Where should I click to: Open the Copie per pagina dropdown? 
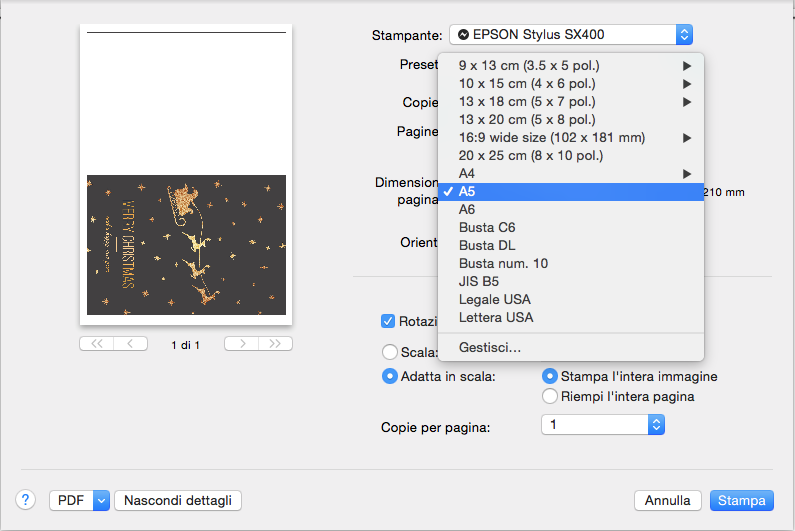click(603, 424)
